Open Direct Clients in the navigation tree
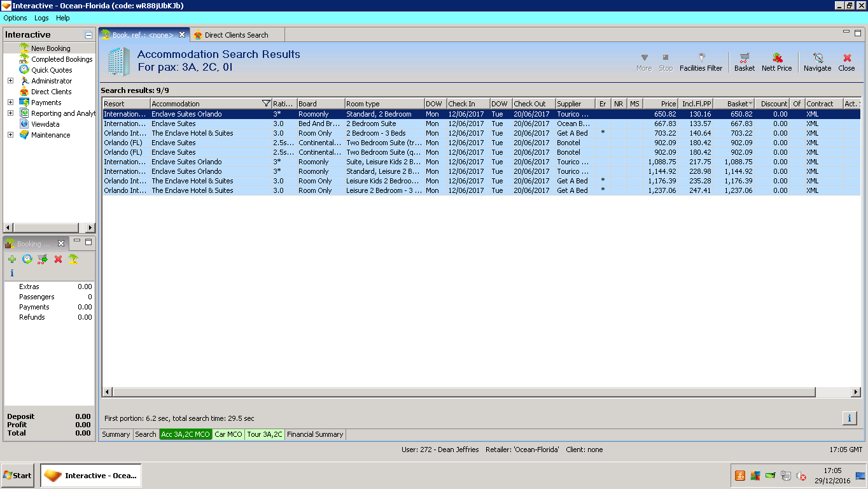The image size is (868, 489). (x=51, y=92)
